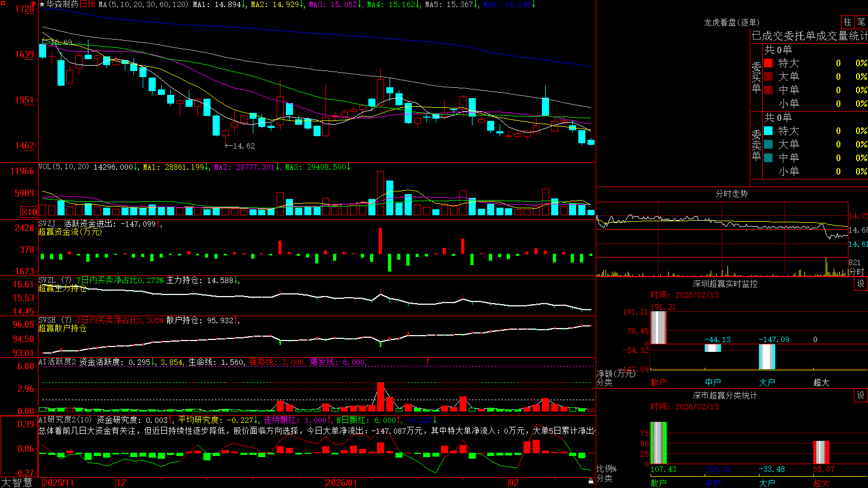
Task: Click the 主力持仓: 14.588 readout
Action: [x=203, y=280]
